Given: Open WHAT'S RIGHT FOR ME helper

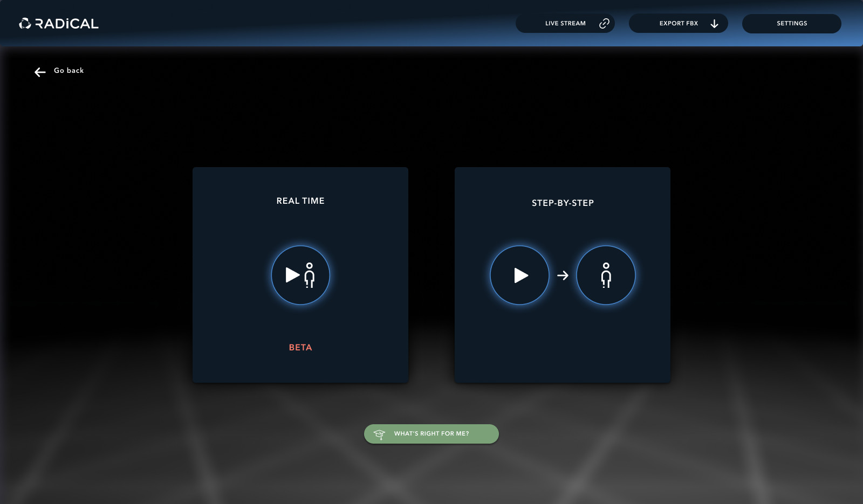Looking at the screenshot, I should tap(432, 433).
